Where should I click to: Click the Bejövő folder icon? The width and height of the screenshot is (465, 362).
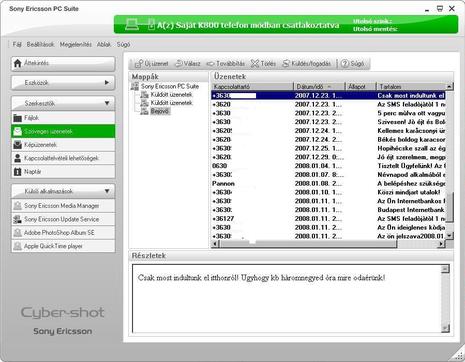pos(144,111)
